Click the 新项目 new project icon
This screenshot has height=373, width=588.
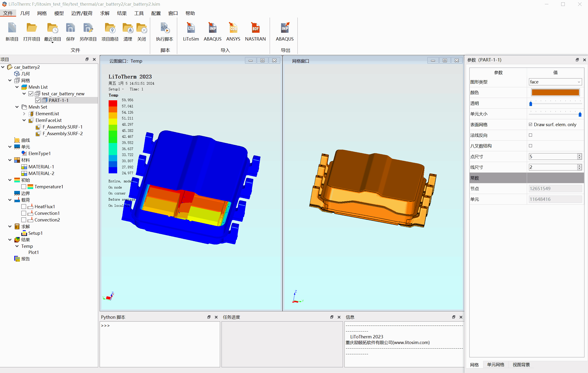[x=12, y=28]
